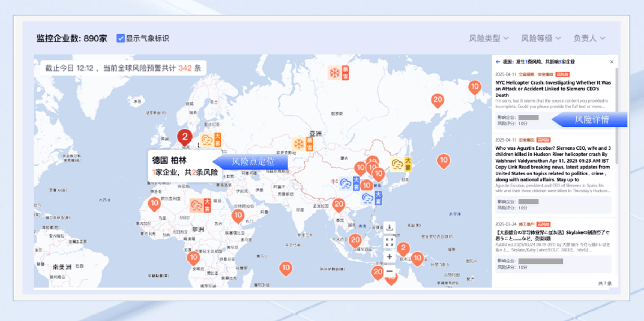Zoom out with the map minus button

390,271
